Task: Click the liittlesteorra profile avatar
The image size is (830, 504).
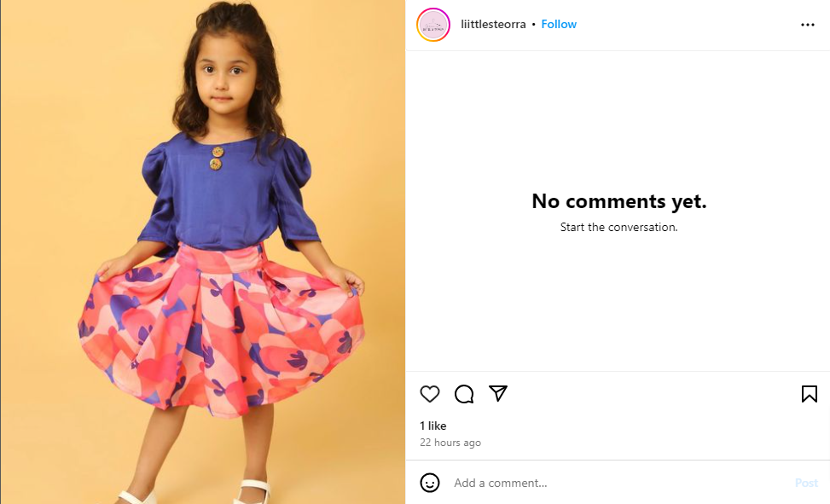Action: coord(433,25)
